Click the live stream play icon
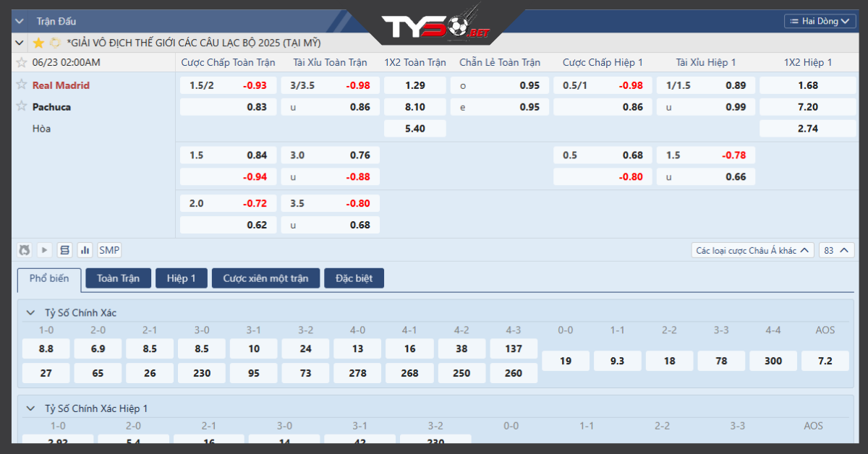The width and height of the screenshot is (868, 454). click(45, 250)
